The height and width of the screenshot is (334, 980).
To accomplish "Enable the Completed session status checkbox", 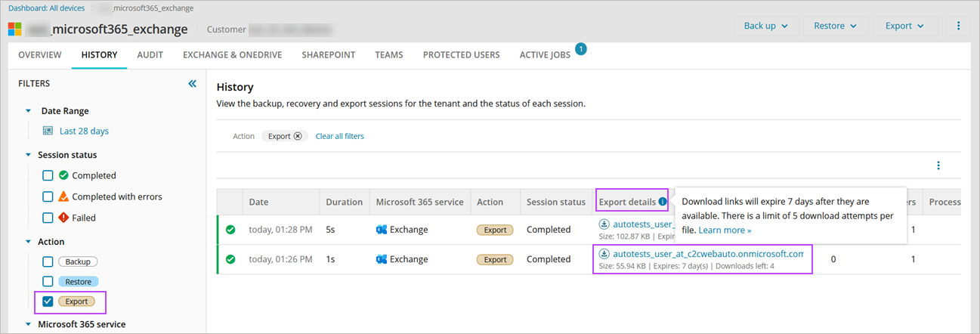I will pos(48,175).
